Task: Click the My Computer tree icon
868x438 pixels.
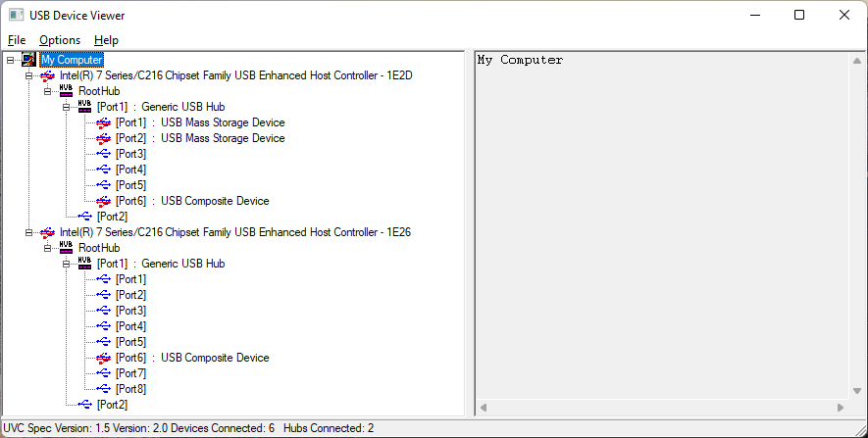Action: pos(29,60)
